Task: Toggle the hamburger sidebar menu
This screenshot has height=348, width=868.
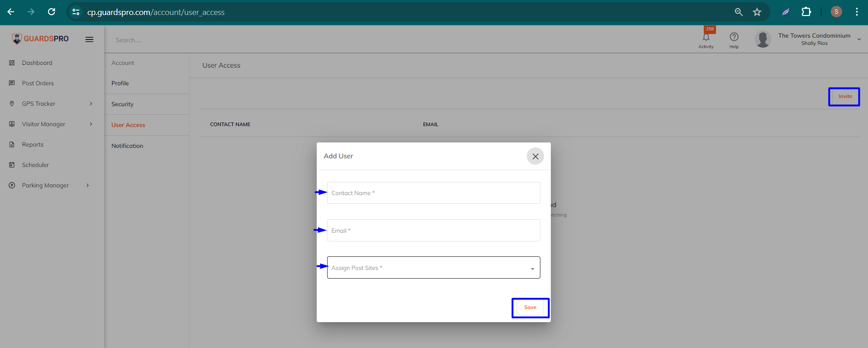Action: 89,39
